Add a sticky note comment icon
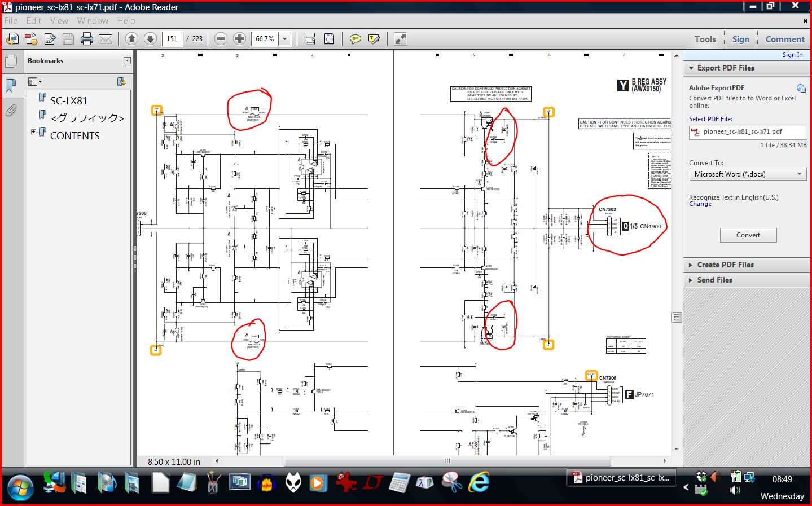Viewport: 812px width, 506px height. coord(355,39)
